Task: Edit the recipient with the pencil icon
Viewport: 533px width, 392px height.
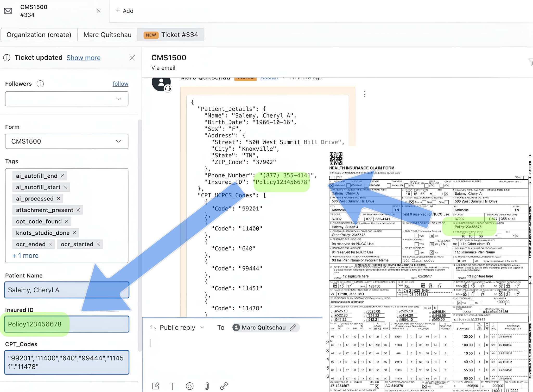Action: point(293,327)
